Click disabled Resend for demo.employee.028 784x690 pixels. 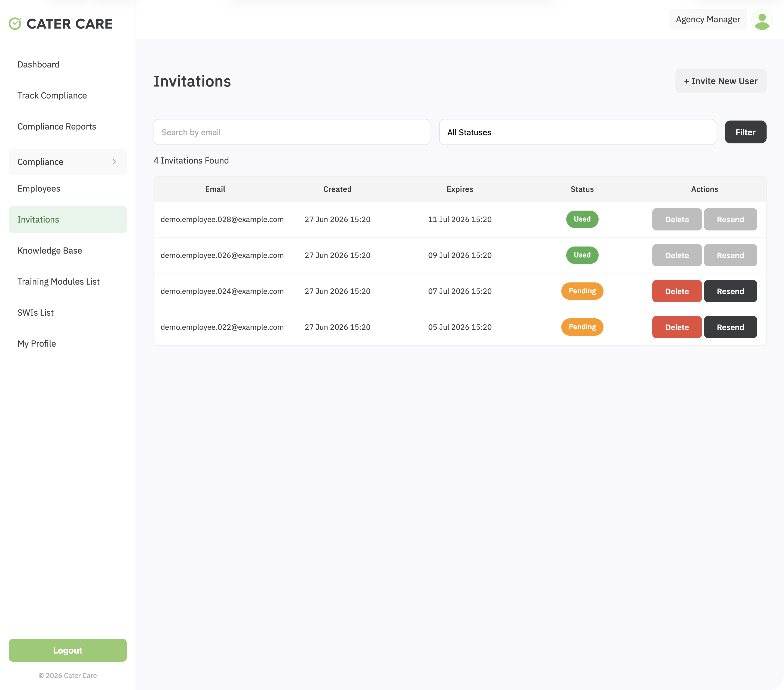click(730, 220)
